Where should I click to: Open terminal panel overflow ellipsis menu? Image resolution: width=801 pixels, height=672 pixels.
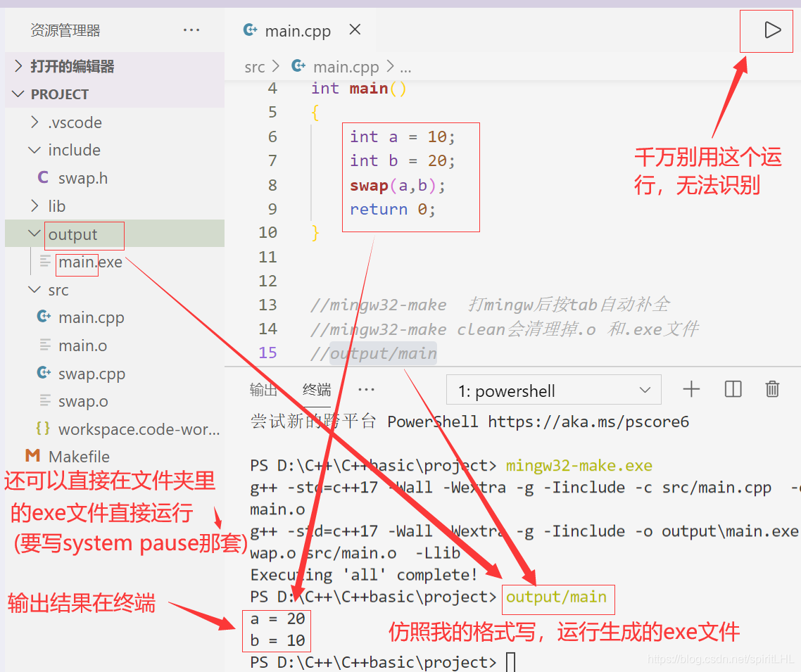click(366, 390)
